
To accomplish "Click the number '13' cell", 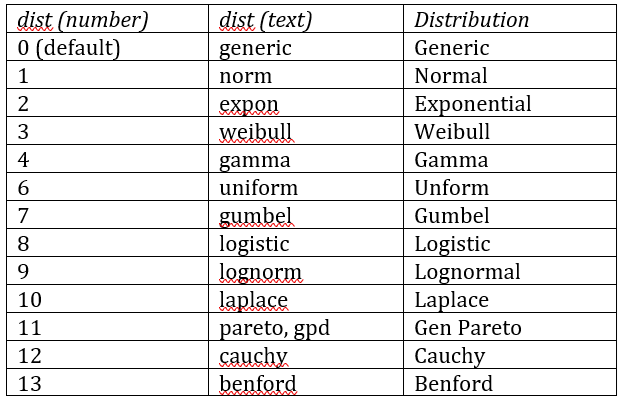I will coord(107,383).
